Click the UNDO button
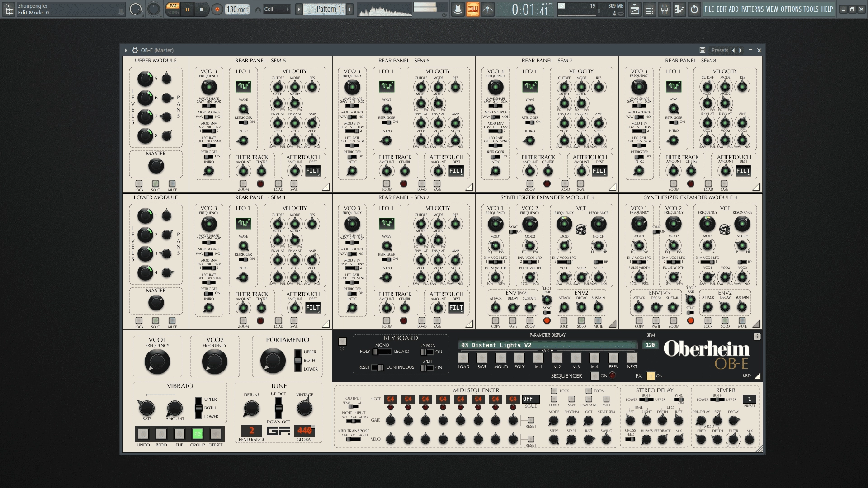Screen dimensions: 868x488 click(x=143, y=434)
